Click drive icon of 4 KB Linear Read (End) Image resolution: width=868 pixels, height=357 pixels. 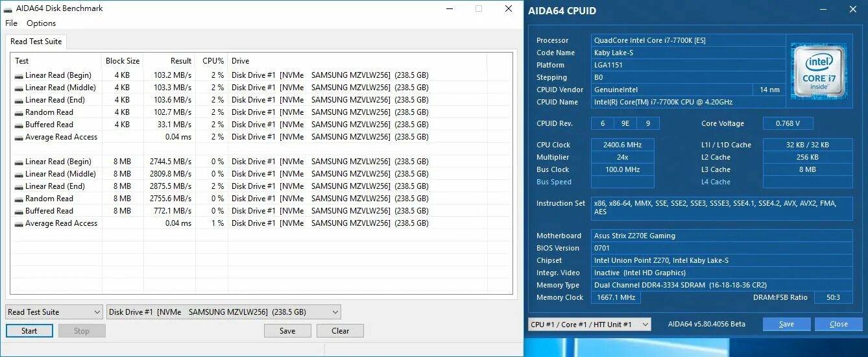click(19, 100)
